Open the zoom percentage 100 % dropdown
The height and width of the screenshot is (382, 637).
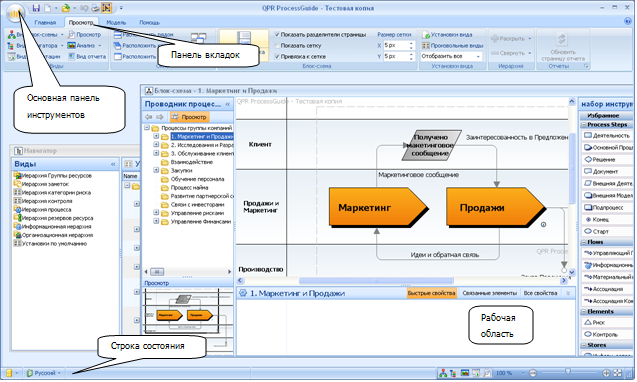523,373
